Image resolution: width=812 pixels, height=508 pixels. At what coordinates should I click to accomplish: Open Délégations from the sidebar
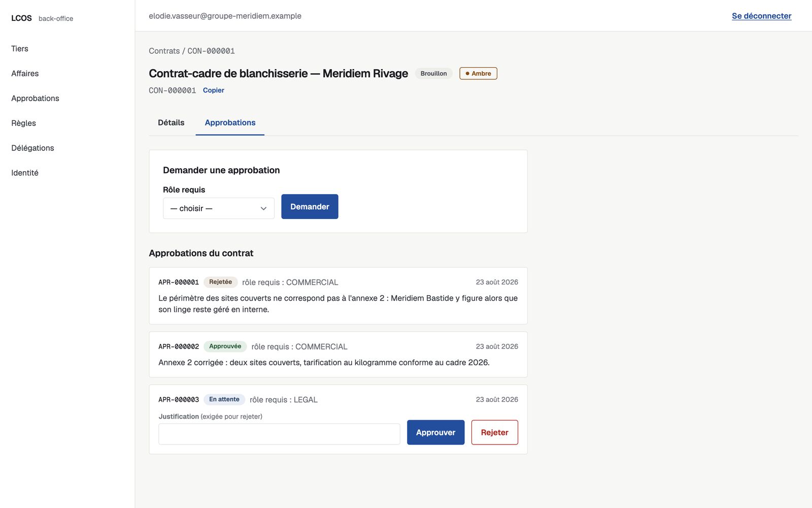[x=32, y=148]
